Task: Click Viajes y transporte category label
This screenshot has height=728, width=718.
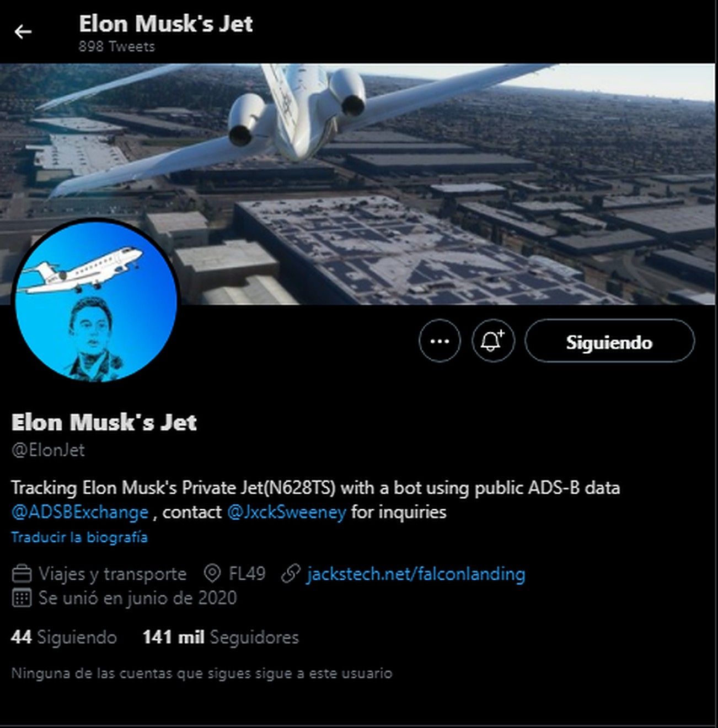Action: (x=112, y=574)
